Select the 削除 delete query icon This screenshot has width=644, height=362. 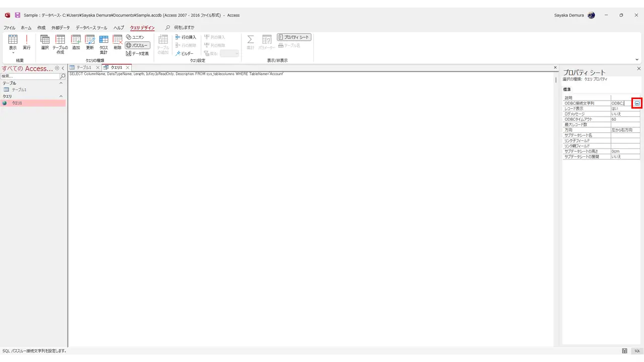click(118, 43)
